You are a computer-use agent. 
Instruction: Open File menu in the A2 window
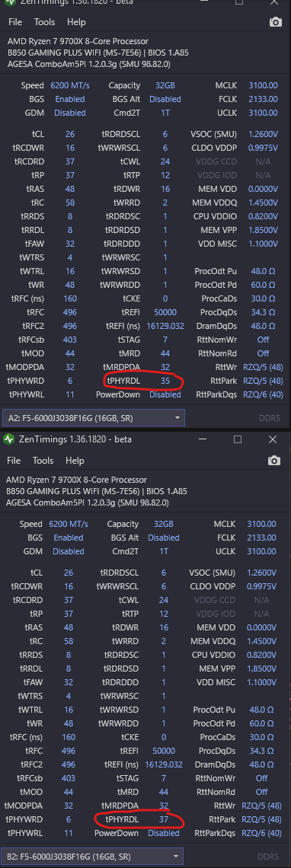pyautogui.click(x=15, y=22)
